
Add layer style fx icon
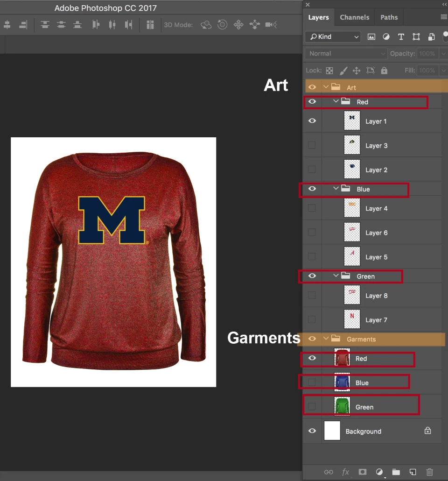pos(346,472)
